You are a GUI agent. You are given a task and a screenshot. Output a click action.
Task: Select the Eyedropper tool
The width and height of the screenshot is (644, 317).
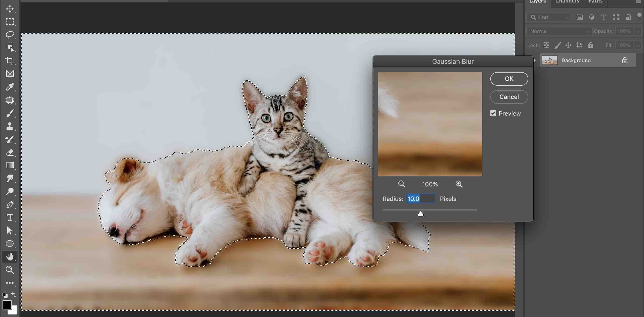pos(10,87)
